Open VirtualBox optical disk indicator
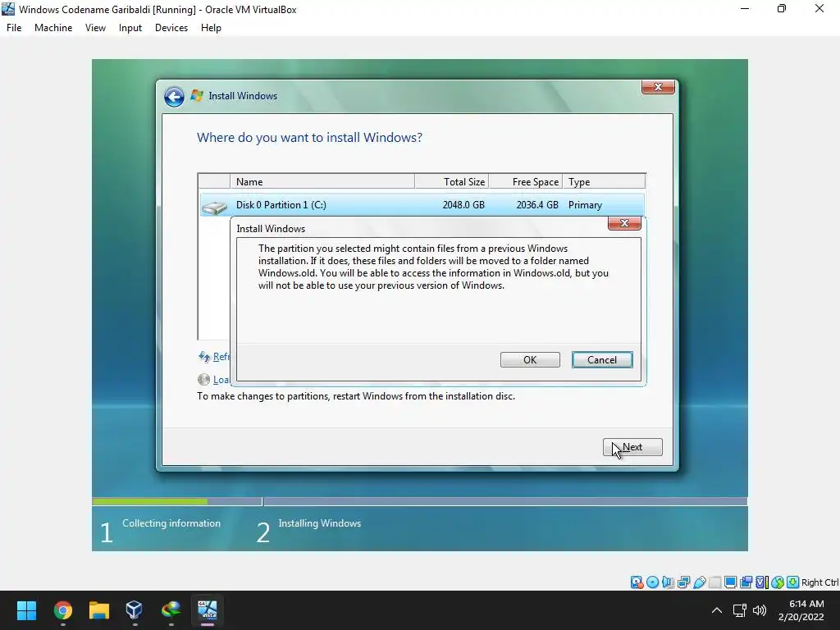 click(652, 582)
